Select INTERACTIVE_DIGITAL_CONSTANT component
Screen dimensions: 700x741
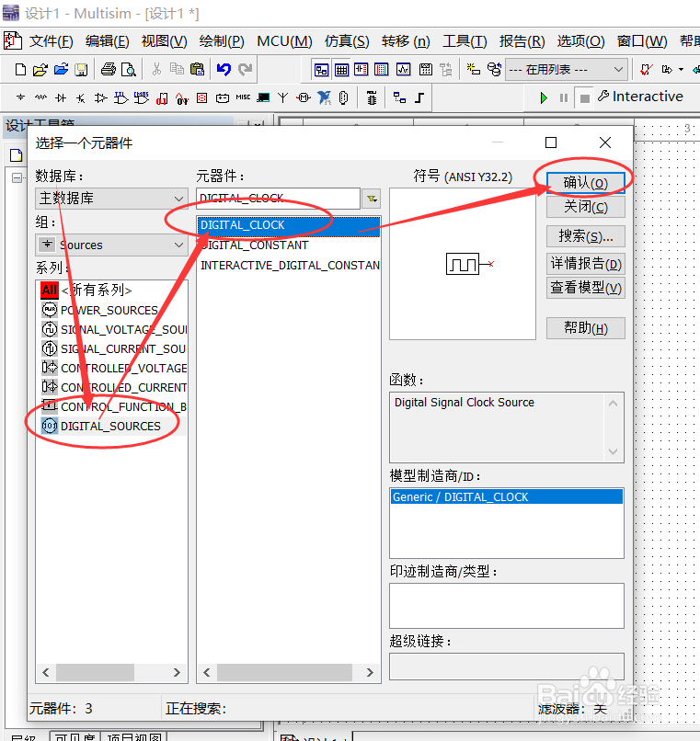tap(289, 266)
